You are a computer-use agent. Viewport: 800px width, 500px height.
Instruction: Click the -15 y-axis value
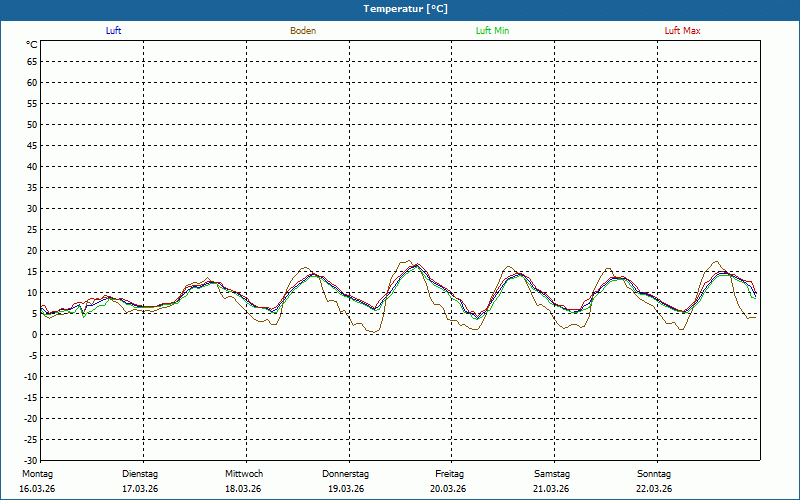click(31, 397)
